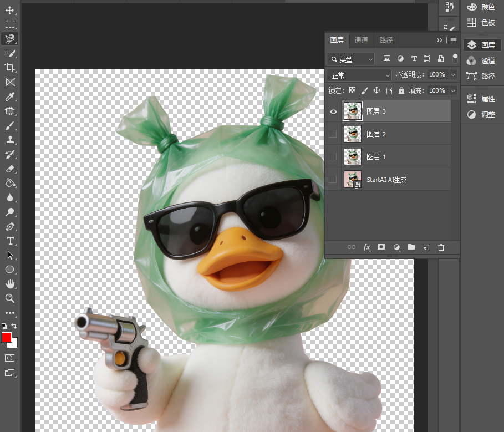Hide 图层 3 with eye icon
504x432 pixels.
(333, 111)
